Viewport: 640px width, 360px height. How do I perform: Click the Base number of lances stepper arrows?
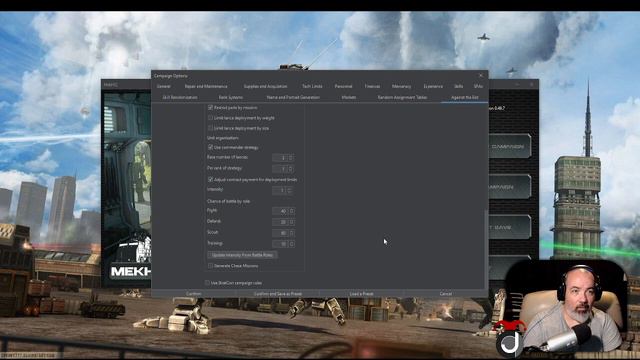click(x=291, y=158)
